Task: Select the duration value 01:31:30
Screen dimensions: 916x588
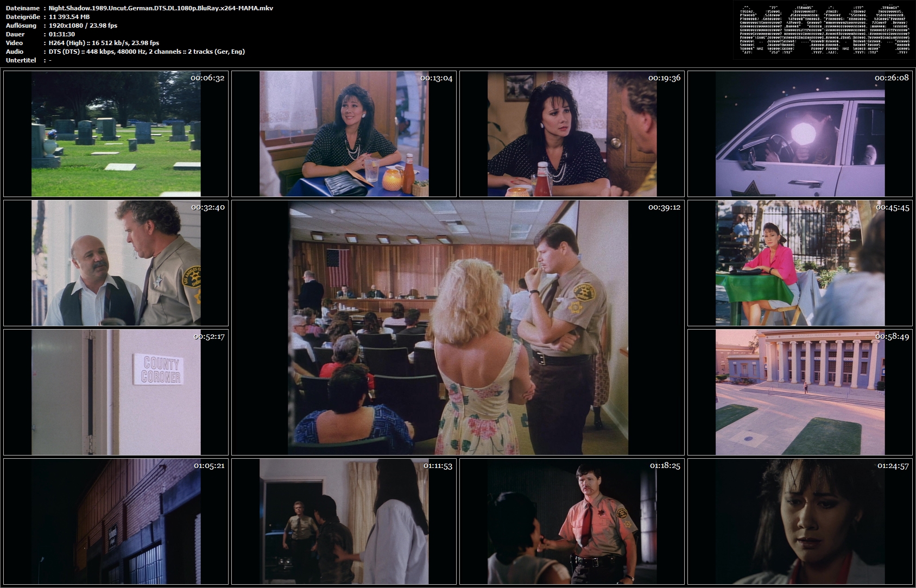Action: (x=62, y=34)
